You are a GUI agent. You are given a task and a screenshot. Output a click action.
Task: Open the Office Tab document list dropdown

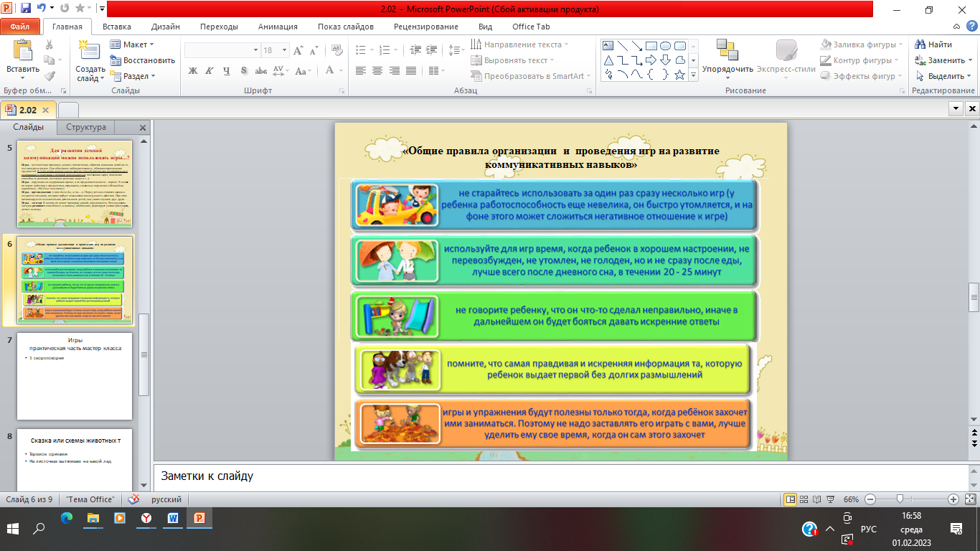956,108
